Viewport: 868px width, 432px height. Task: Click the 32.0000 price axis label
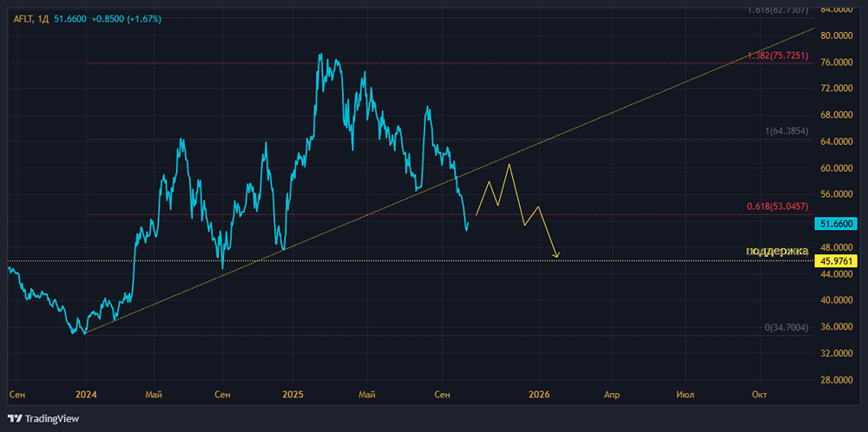[x=838, y=353]
